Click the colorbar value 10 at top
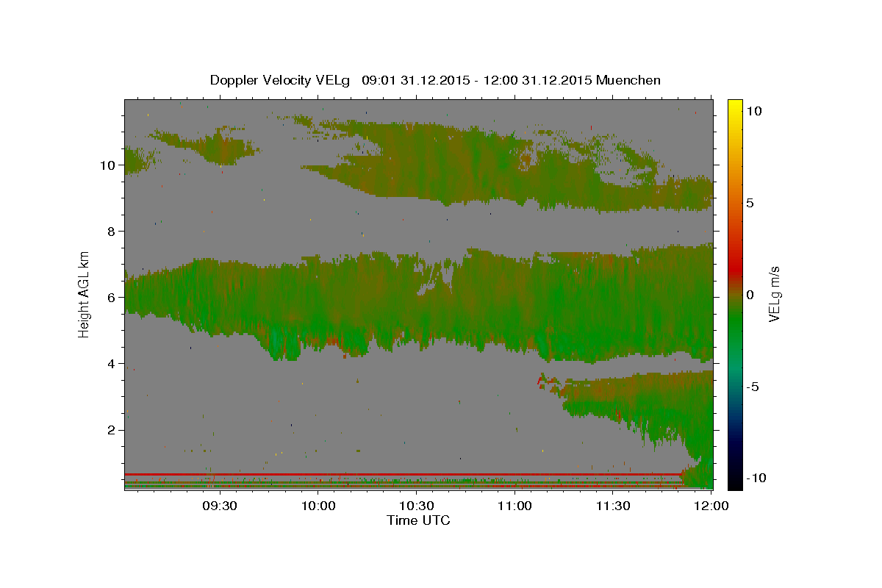The height and width of the screenshot is (588, 882). pos(755,110)
